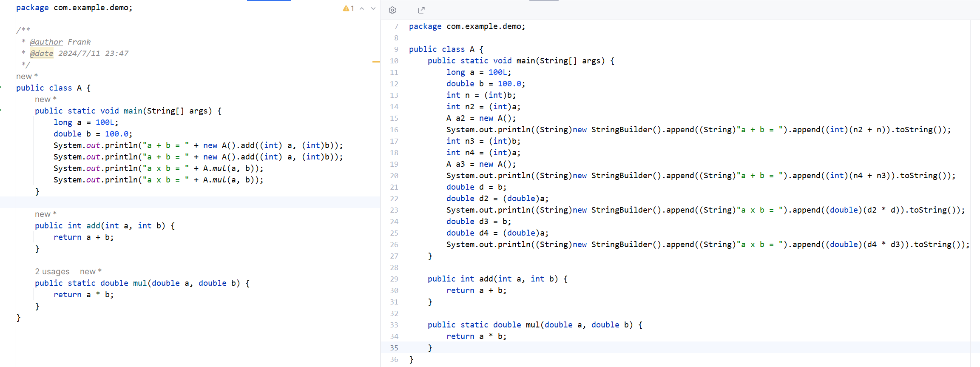Place cursor on empty highlighted line in left editor
The width and height of the screenshot is (980, 367).
(x=170, y=202)
